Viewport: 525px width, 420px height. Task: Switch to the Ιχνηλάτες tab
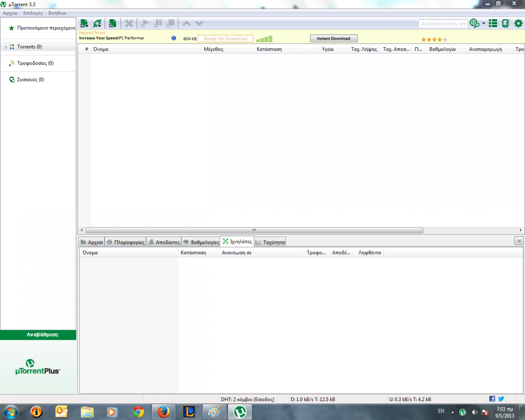click(x=237, y=241)
